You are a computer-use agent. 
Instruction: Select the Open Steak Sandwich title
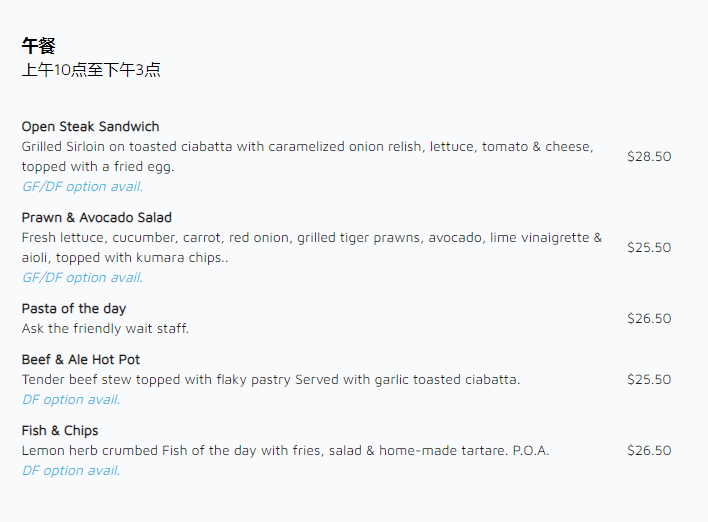tap(90, 127)
